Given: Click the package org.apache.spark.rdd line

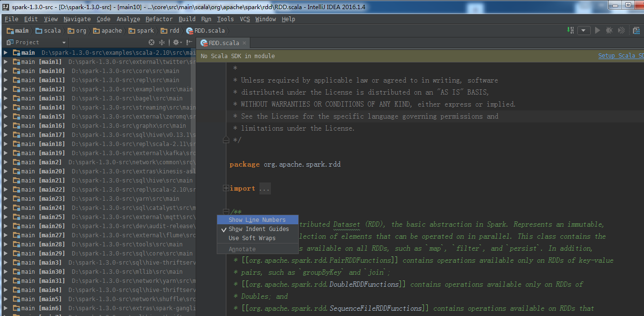Looking at the screenshot, I should 285,164.
